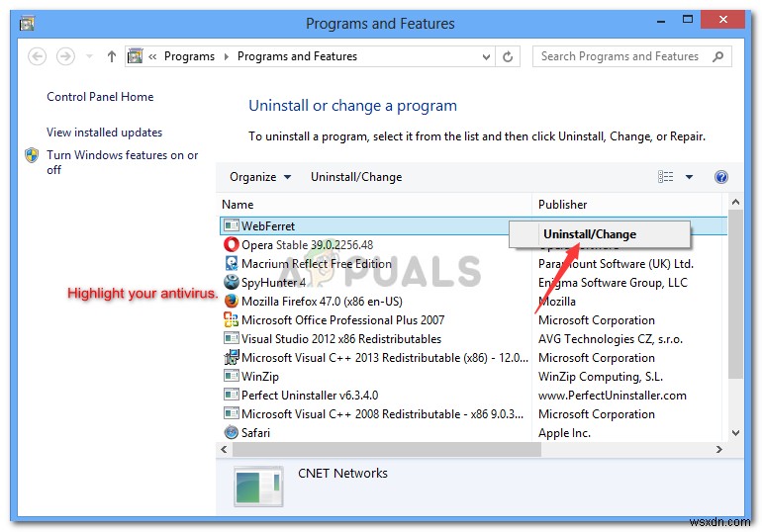Click publisher Apple Inc. cell
The image size is (762, 532).
pyautogui.click(x=564, y=433)
